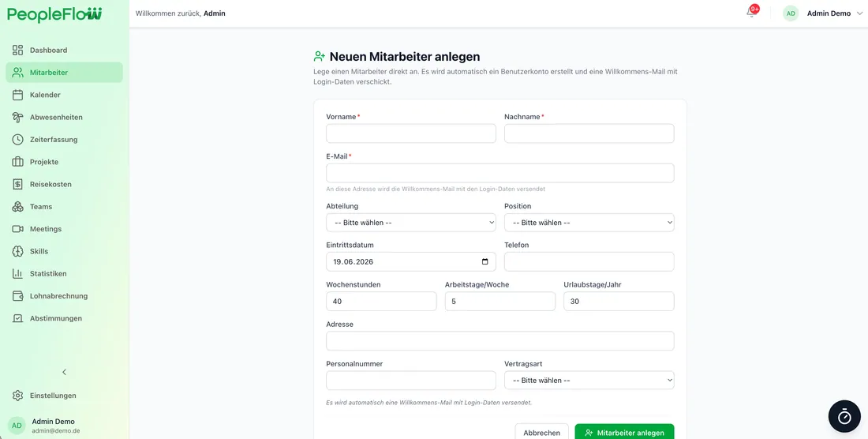Focus the Vorname input field

411,133
